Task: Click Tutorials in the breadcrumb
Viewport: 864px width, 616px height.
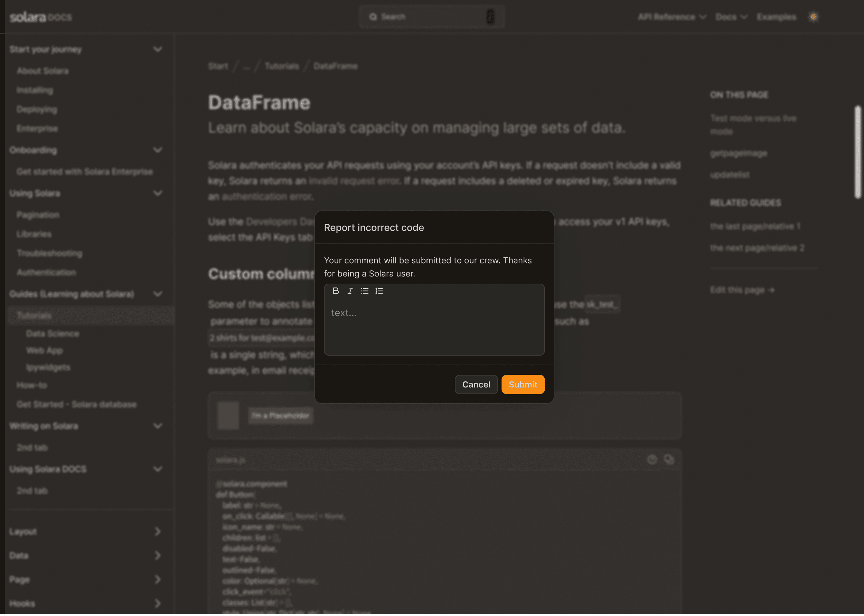Action: [x=282, y=66]
